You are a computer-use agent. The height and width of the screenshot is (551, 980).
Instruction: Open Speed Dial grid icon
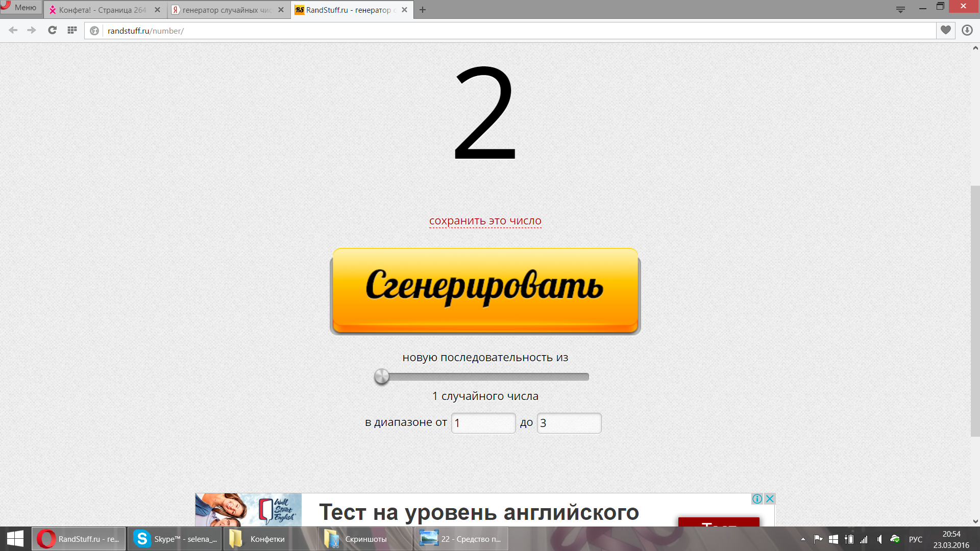coord(72,30)
